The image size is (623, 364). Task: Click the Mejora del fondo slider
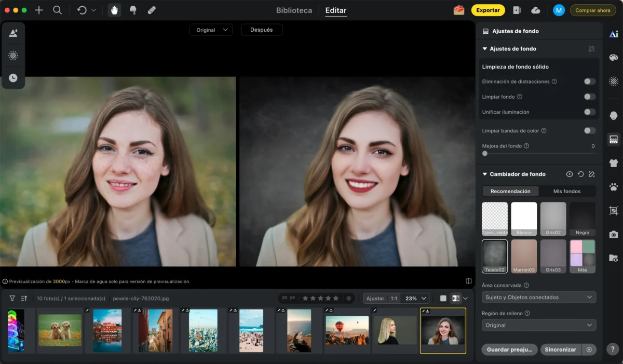538,154
